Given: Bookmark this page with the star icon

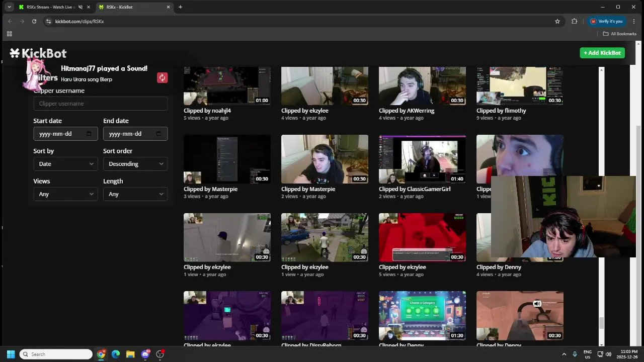Looking at the screenshot, I should 557,21.
